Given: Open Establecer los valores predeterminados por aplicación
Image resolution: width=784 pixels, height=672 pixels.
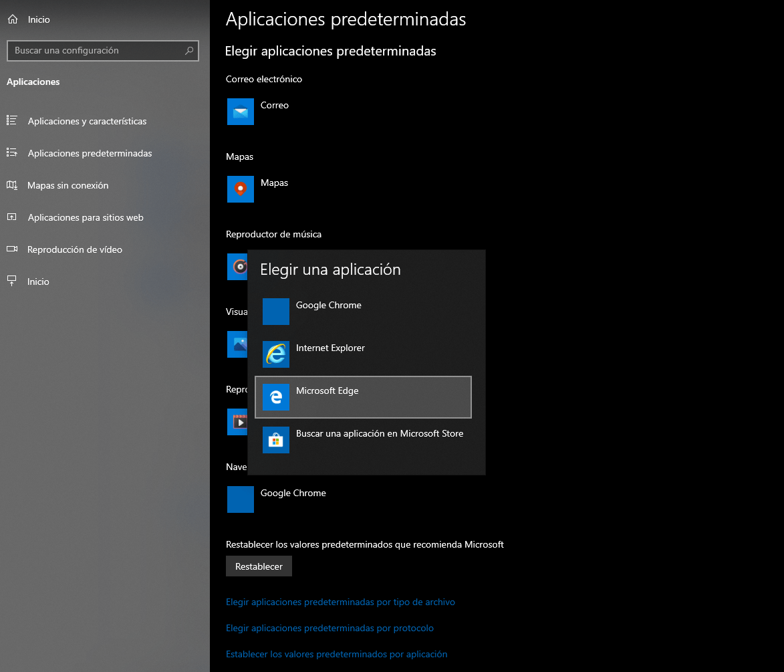Looking at the screenshot, I should pyautogui.click(x=336, y=654).
